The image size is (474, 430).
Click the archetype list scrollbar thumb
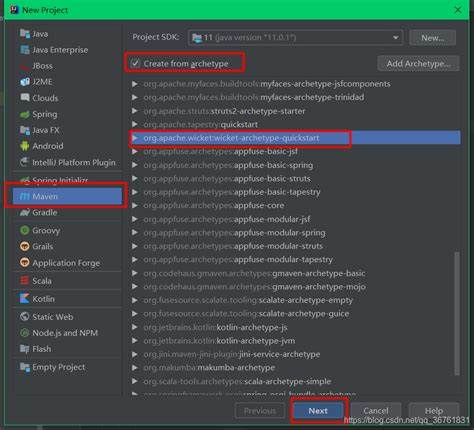pyautogui.click(x=457, y=313)
